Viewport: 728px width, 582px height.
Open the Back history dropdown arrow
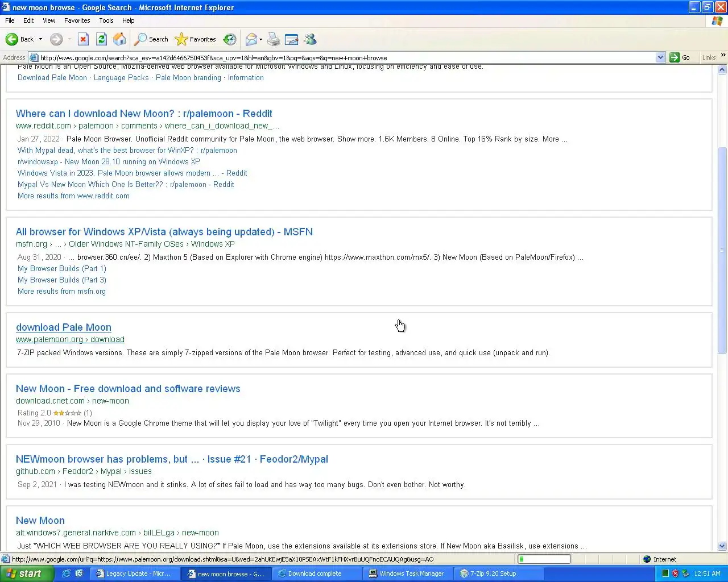40,39
